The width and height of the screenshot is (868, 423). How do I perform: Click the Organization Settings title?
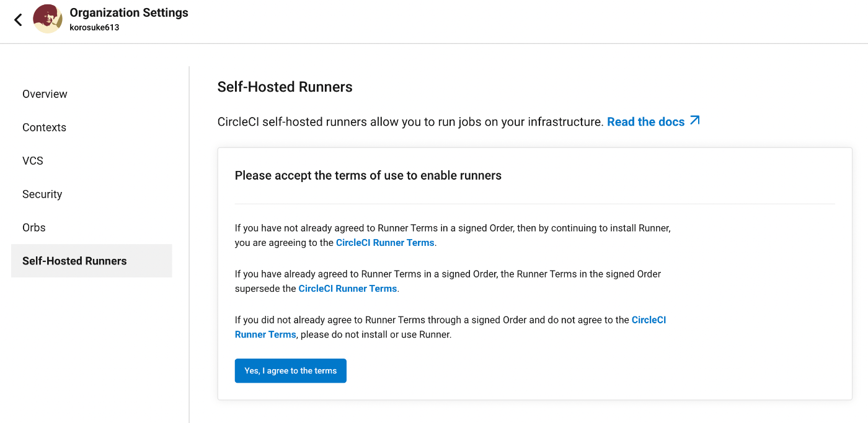coord(129,12)
